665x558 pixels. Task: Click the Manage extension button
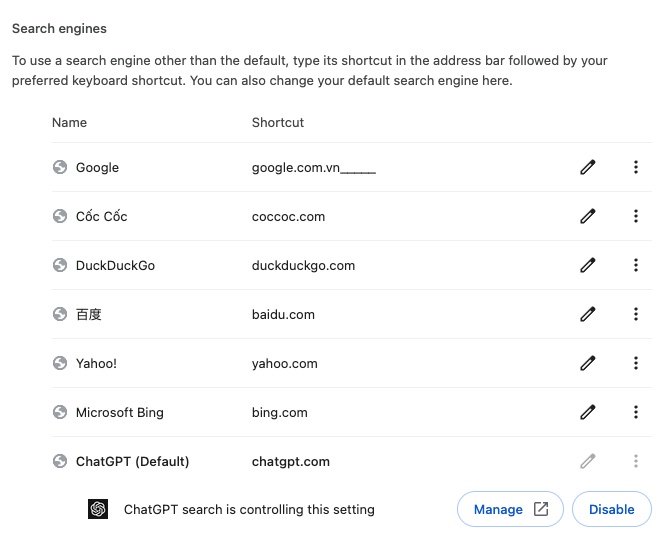coord(510,509)
